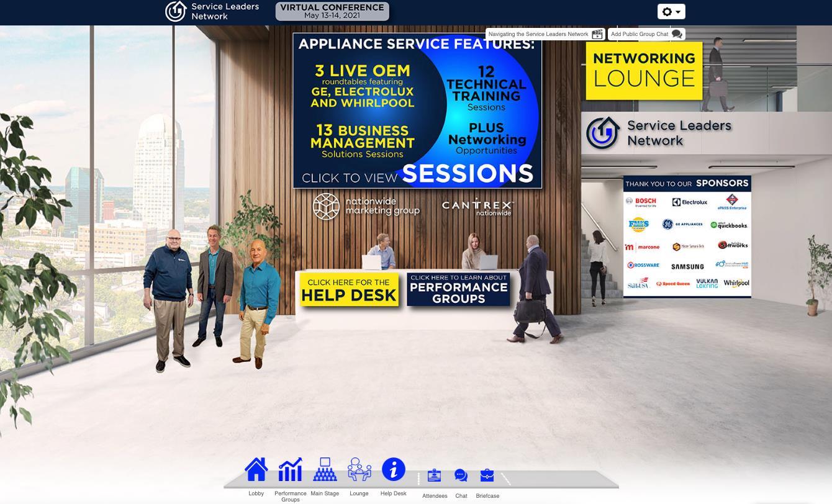Open the Chat bubble icon in the dock
This screenshot has height=504, width=832.
[x=461, y=475]
